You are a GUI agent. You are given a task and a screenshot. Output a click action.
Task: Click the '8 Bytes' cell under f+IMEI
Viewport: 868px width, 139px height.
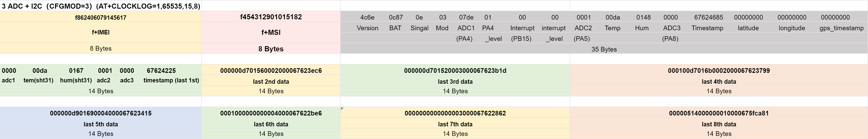point(101,48)
